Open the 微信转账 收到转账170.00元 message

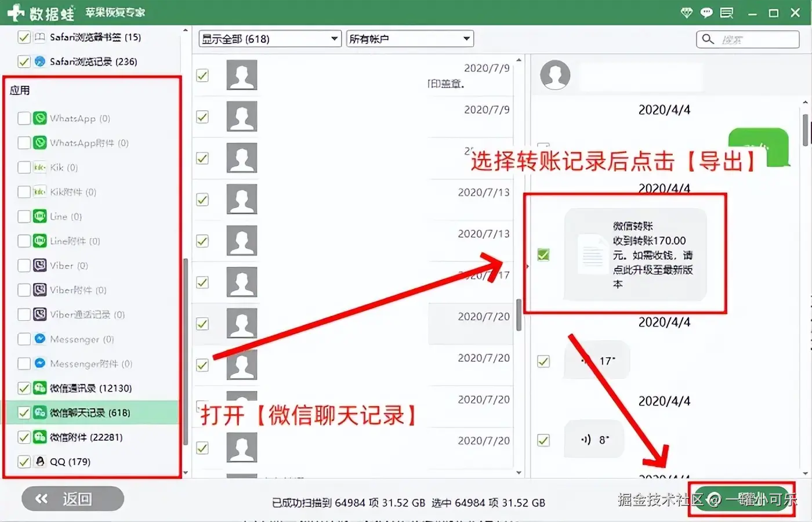point(635,255)
